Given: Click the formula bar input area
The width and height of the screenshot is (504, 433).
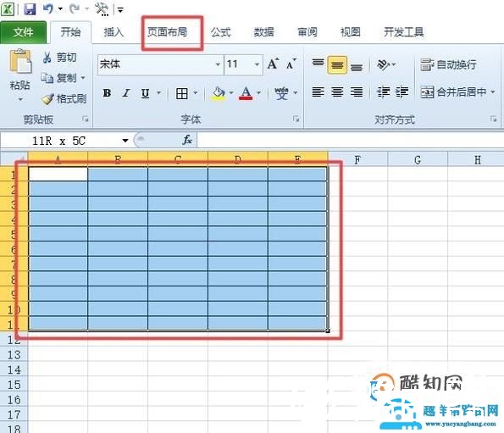Looking at the screenshot, I should pyautogui.click(x=351, y=141).
